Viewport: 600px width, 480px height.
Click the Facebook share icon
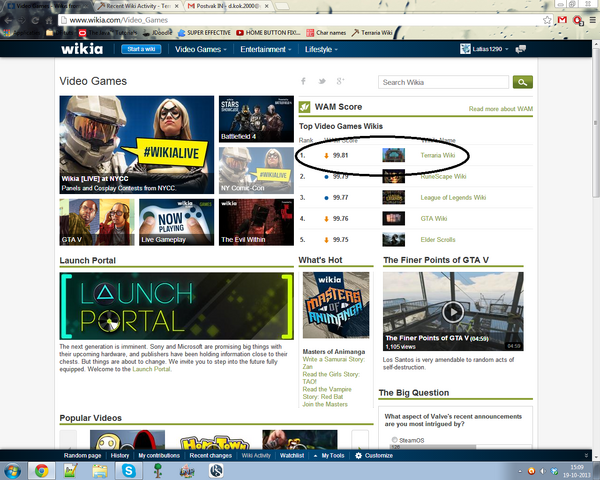point(303,81)
